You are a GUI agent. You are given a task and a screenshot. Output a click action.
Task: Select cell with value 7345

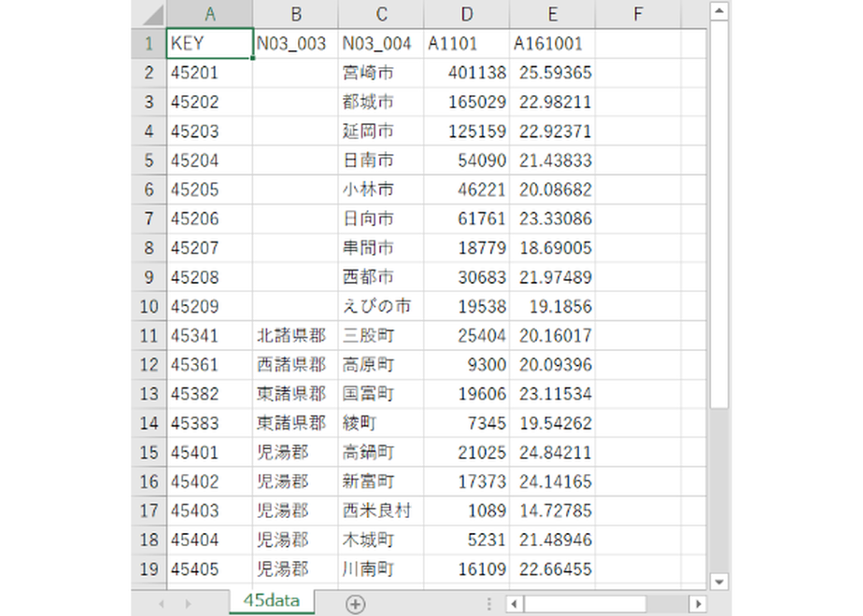pos(467,423)
